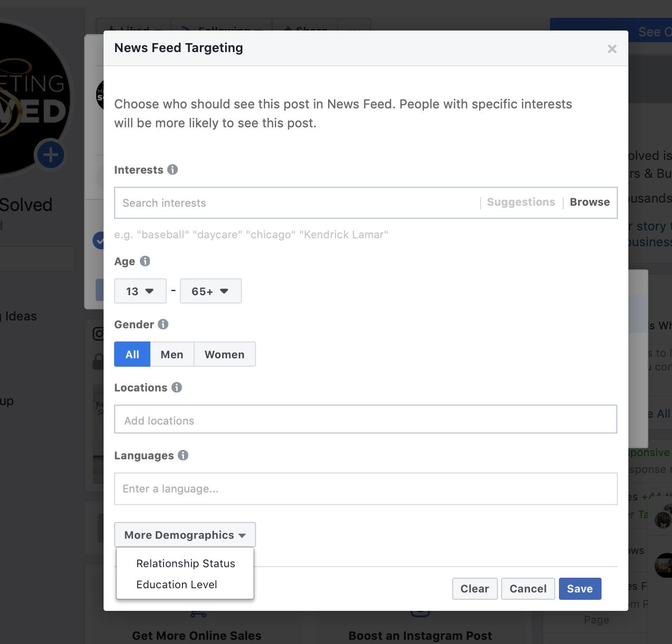The height and width of the screenshot is (644, 672).
Task: Select All gender option
Action: 133,354
